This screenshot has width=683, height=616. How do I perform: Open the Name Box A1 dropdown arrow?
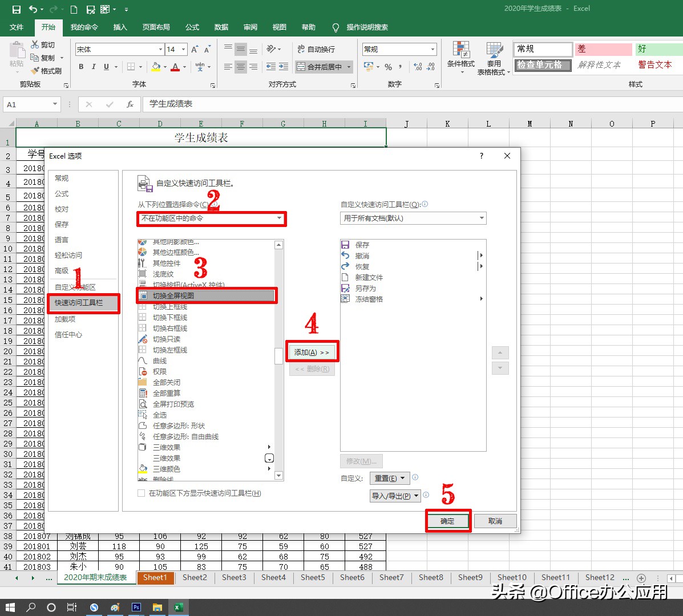click(x=55, y=104)
